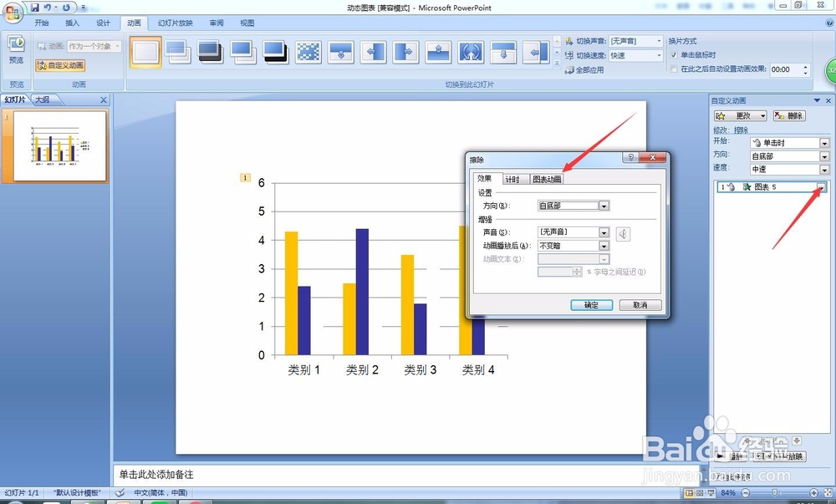Screen dimensions: 836x504
Task: Switch to slide sorter view
Action: [700, 493]
